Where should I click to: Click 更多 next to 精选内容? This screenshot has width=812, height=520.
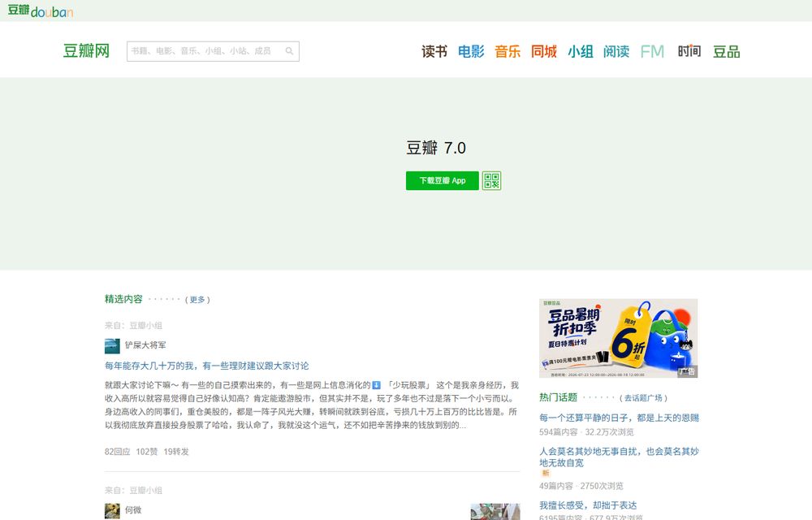coord(197,299)
